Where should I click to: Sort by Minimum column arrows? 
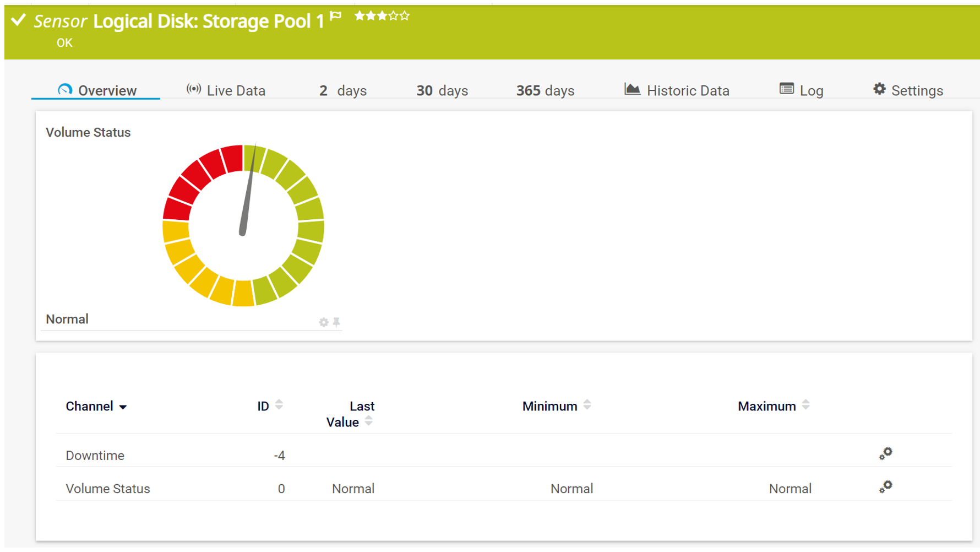[x=587, y=405]
